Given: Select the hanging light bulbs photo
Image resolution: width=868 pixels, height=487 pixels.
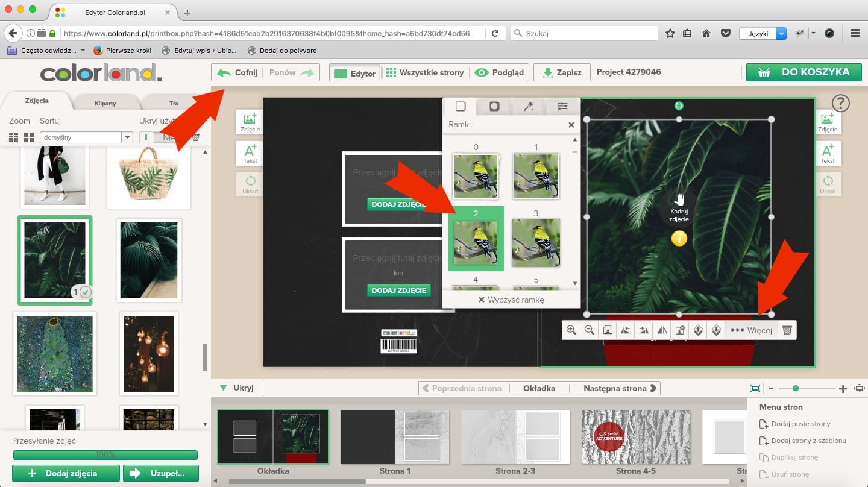Looking at the screenshot, I should [149, 353].
